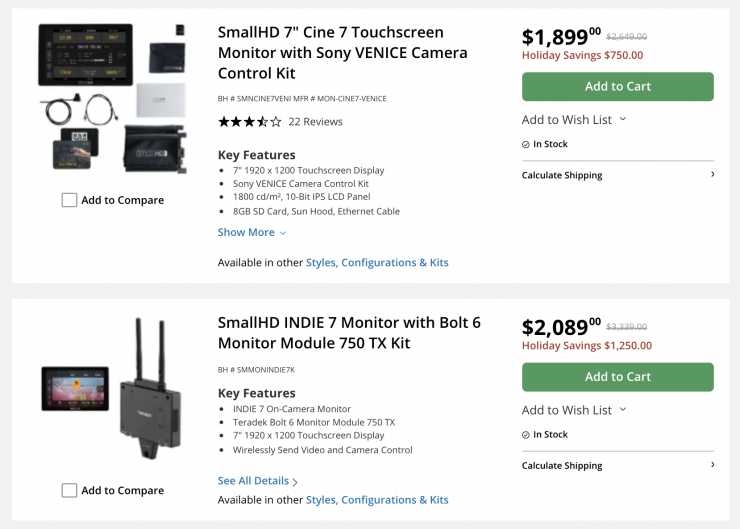Check Add to Compare for Cine 7 kit

coord(69,200)
